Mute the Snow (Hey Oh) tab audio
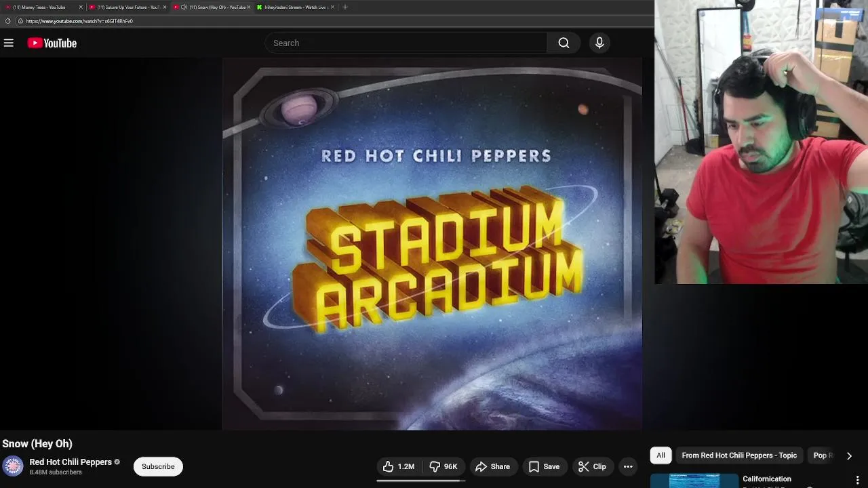Screen dimensions: 868x488 (x=184, y=7)
